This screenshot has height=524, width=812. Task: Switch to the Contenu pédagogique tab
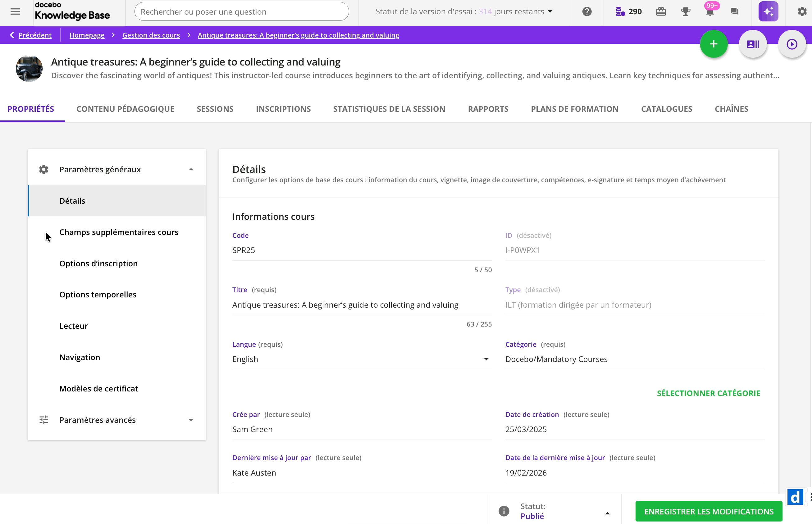[125, 109]
